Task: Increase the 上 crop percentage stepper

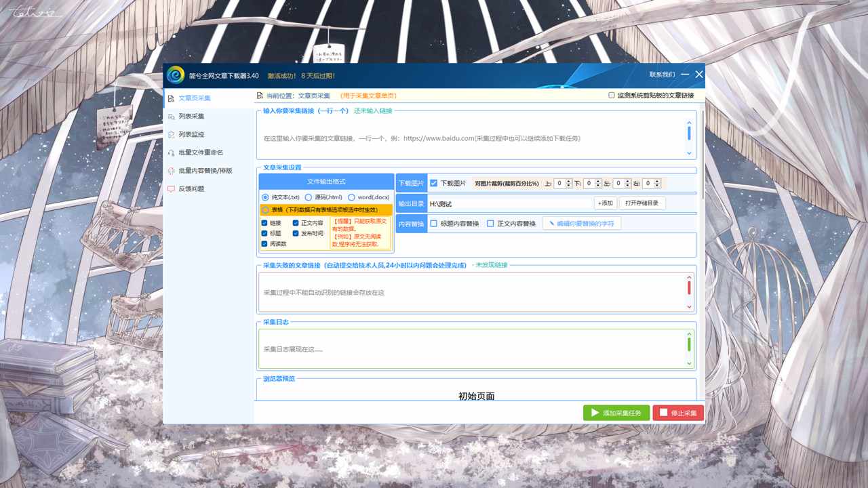Action: pos(568,181)
